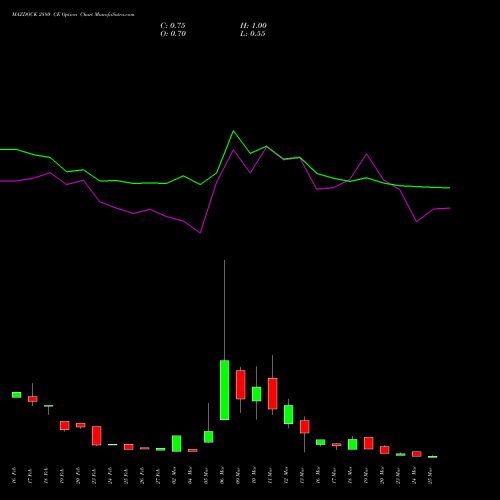This screenshot has height=500, width=500.
Task: Select the red 09 Mar candlestick body
Action: coord(241,385)
